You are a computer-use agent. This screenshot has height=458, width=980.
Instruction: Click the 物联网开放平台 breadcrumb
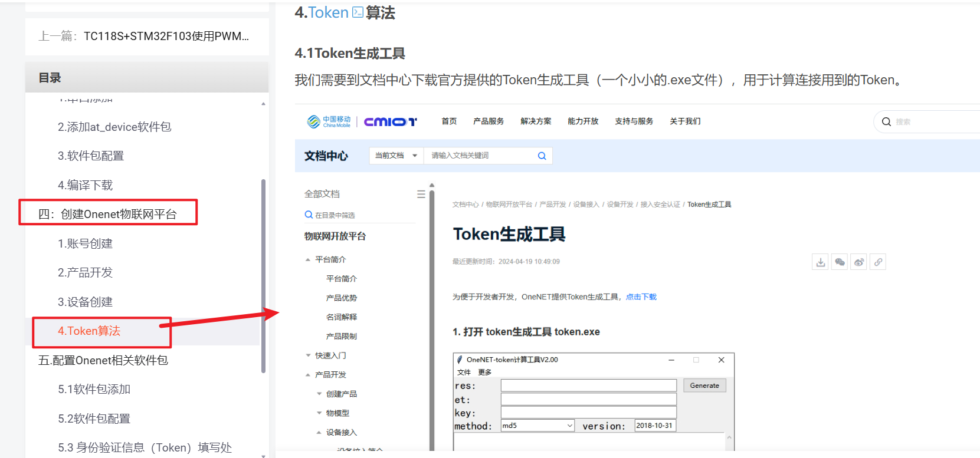[509, 205]
